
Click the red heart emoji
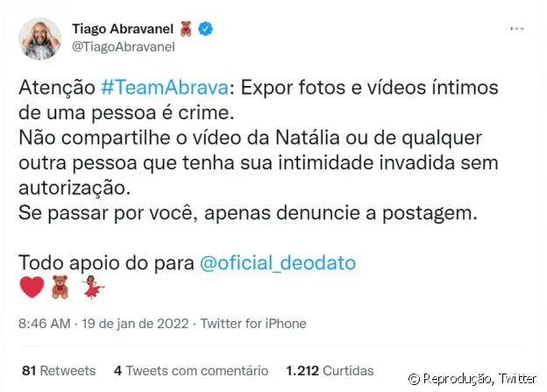pos(32,287)
